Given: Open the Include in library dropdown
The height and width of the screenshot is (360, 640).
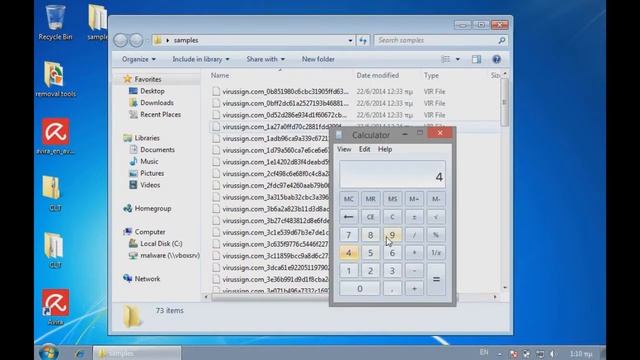Looking at the screenshot, I should (201, 59).
